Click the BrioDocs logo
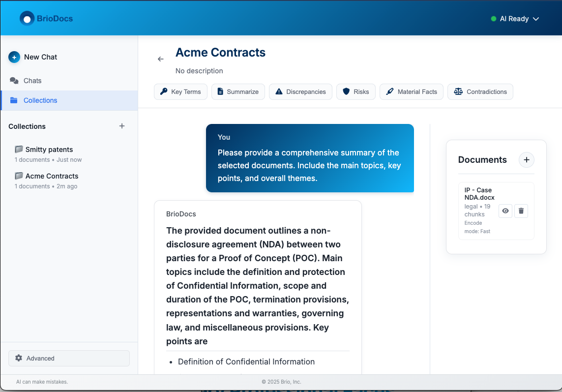 point(46,18)
